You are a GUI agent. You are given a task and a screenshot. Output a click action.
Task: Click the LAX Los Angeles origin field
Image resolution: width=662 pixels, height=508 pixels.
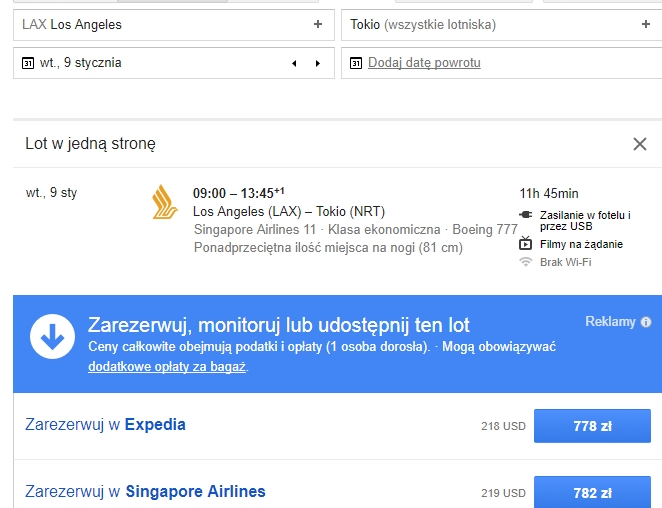pos(174,25)
